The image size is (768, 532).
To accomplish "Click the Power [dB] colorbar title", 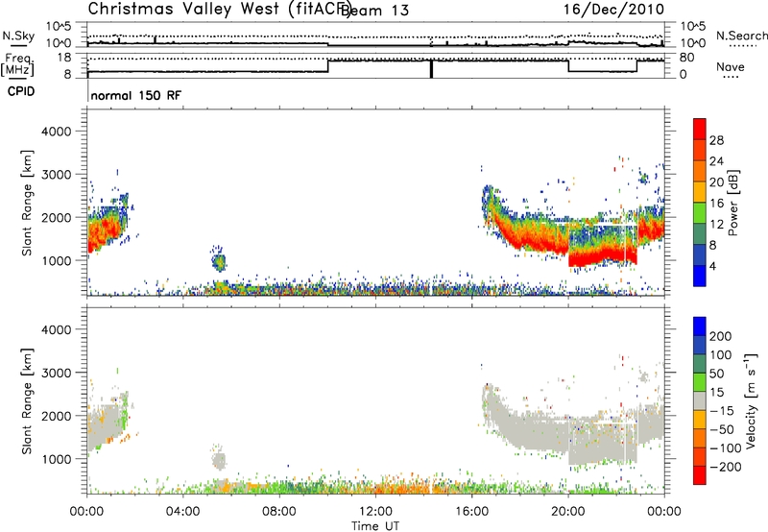I will click(x=732, y=203).
